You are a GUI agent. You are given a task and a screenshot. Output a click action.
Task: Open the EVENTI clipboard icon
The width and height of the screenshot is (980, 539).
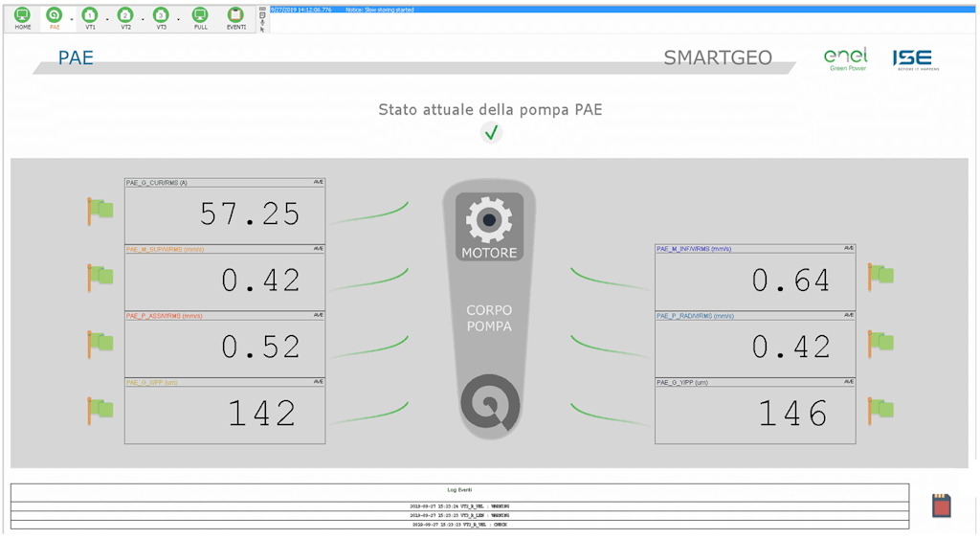tap(235, 15)
